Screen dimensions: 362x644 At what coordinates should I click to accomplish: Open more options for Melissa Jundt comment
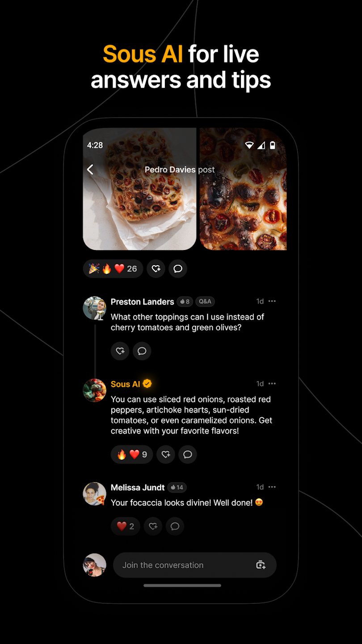[272, 487]
